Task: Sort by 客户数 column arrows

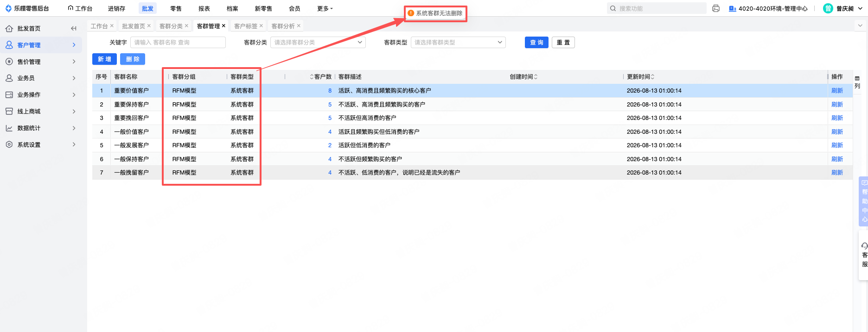Action: pos(312,77)
